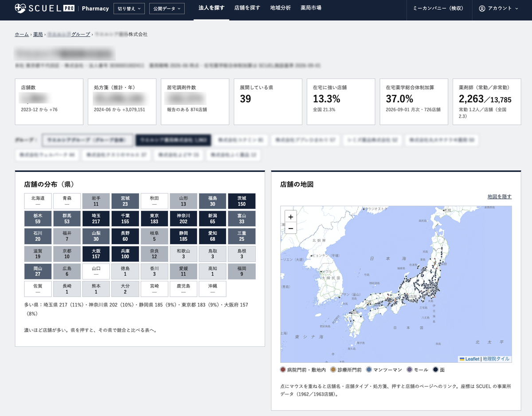Expand the アカウント menu
The image size is (532, 416).
point(499,8)
